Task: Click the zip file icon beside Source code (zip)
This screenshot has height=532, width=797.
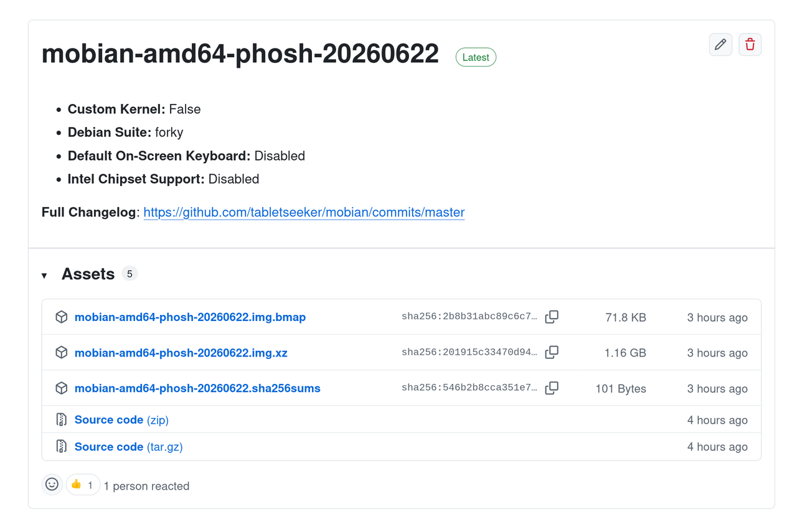Action: tap(61, 419)
